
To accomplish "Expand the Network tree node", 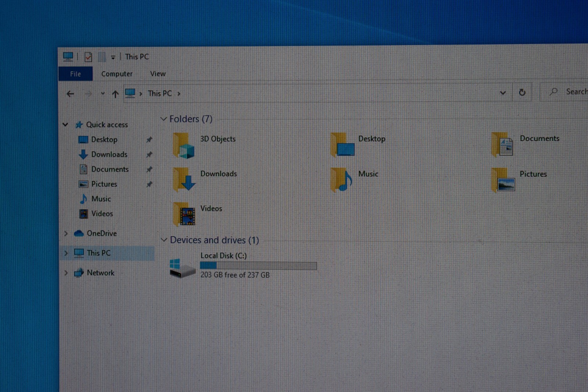I will (x=66, y=273).
